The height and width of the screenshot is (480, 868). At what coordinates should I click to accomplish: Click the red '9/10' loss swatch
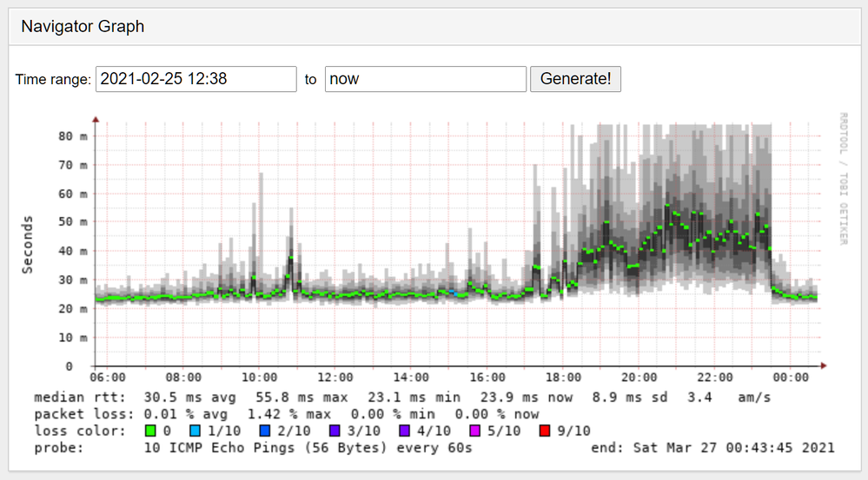(x=544, y=431)
